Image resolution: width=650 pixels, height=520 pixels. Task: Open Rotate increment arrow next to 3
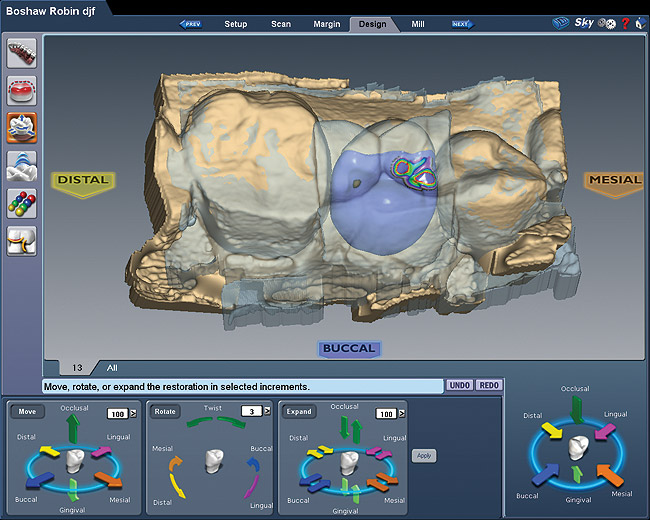tap(267, 411)
